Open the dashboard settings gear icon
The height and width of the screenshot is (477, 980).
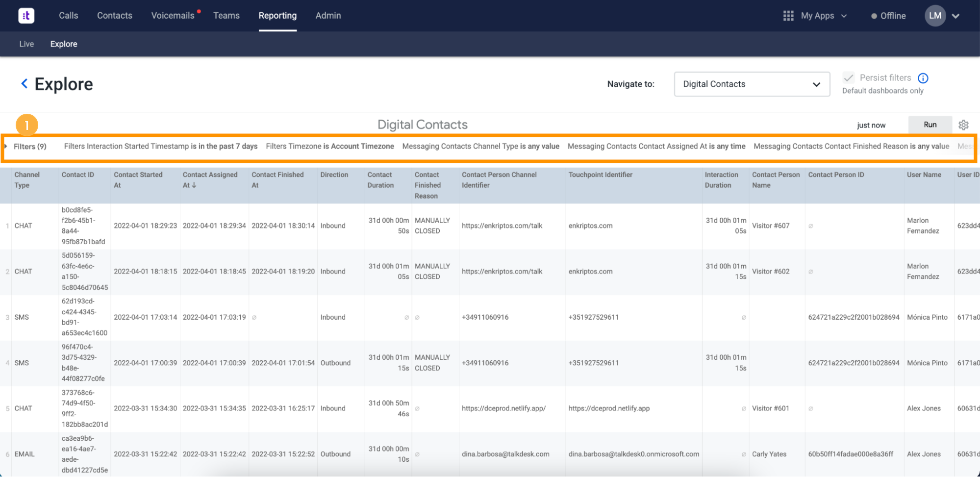(963, 125)
